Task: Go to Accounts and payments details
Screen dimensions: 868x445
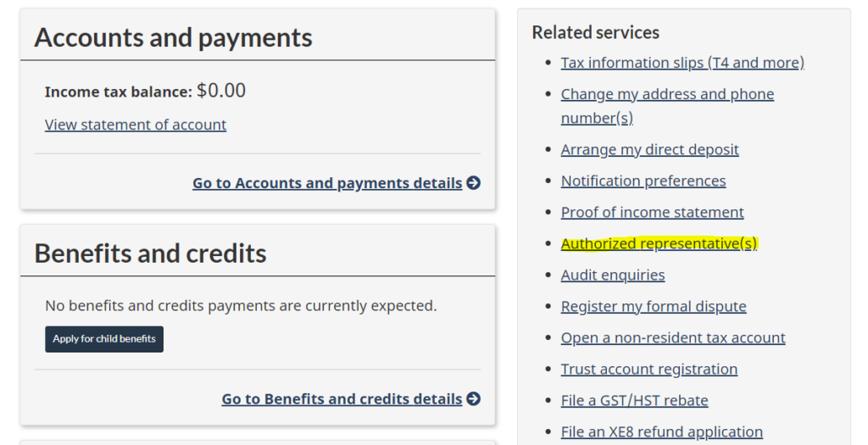Action: (x=327, y=183)
